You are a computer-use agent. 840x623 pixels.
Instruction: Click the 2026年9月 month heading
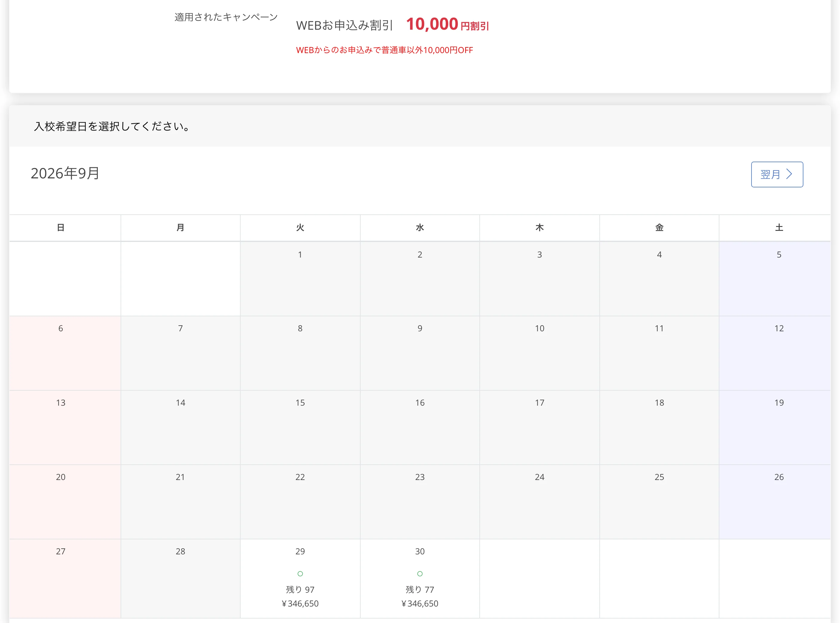[65, 174]
